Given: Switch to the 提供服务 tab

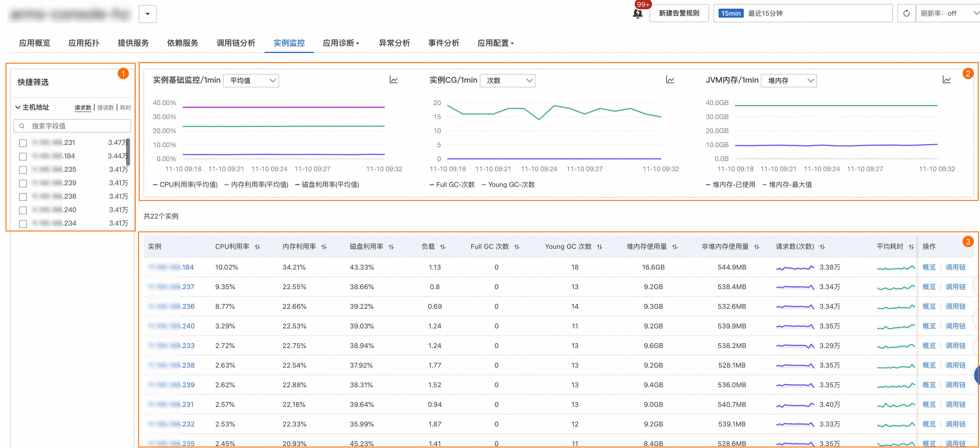Looking at the screenshot, I should [x=133, y=43].
